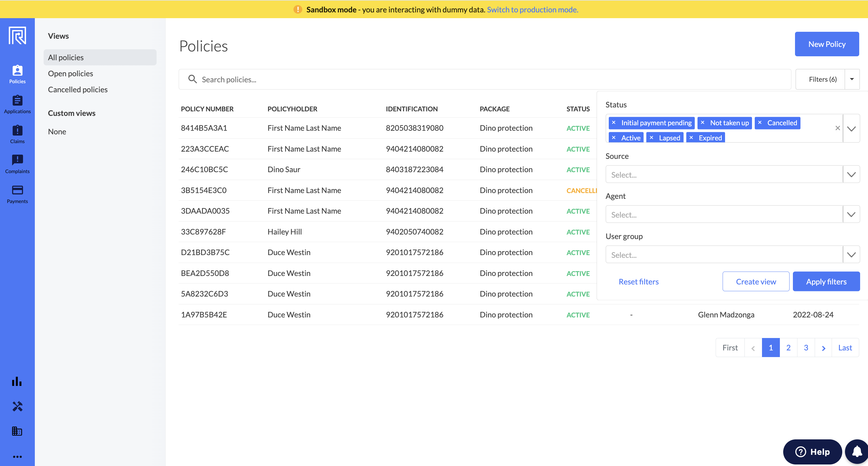Open policy 3DAADA0035 row
Screen dimensions: 868x466
(387, 211)
